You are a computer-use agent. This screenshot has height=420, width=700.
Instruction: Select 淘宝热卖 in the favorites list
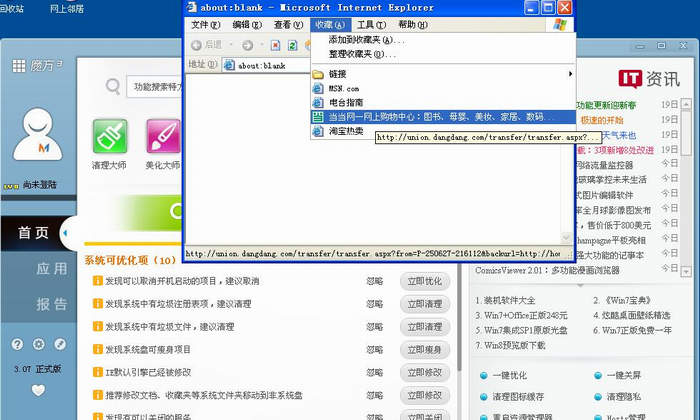346,131
